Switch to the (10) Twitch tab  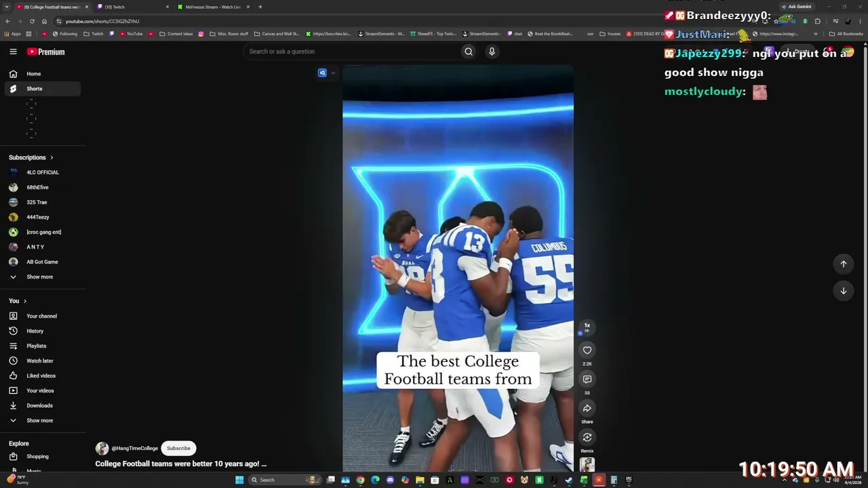tap(132, 7)
